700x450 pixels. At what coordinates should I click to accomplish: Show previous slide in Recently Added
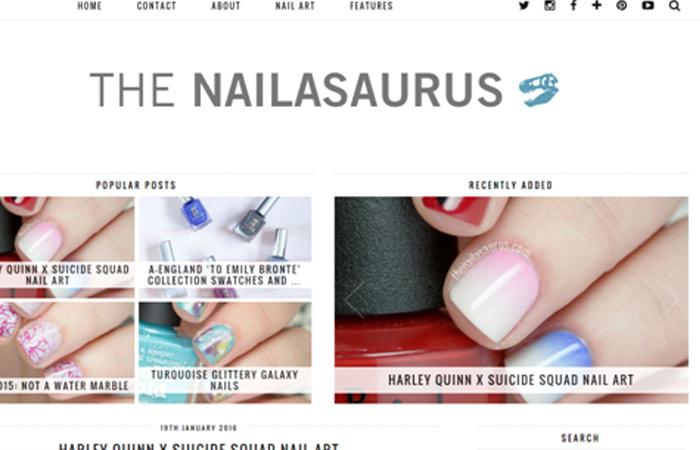(x=355, y=300)
